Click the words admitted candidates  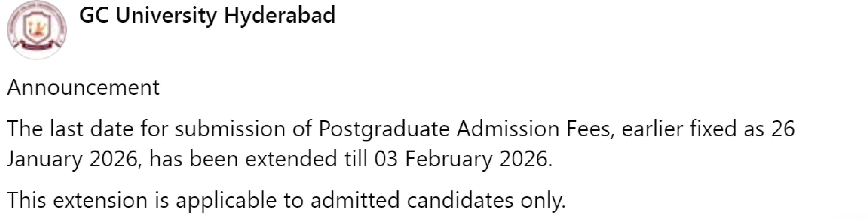pos(412,200)
